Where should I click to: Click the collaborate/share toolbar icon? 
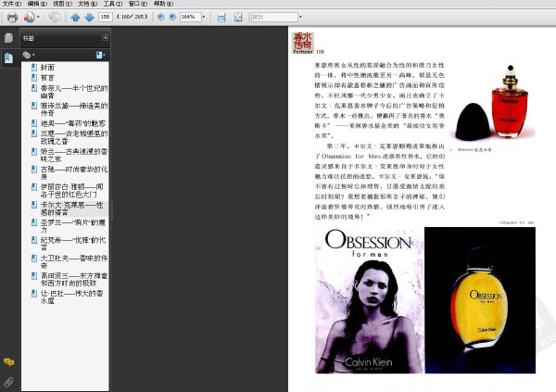pyautogui.click(x=29, y=17)
